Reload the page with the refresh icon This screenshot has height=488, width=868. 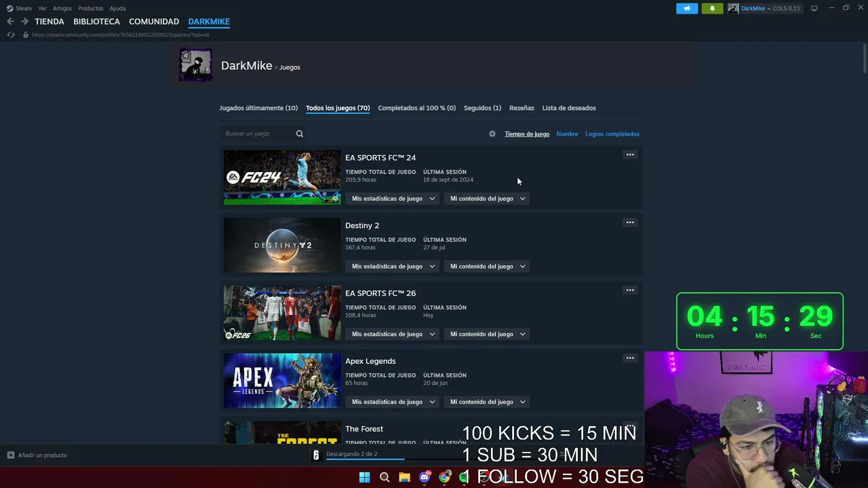click(x=10, y=35)
